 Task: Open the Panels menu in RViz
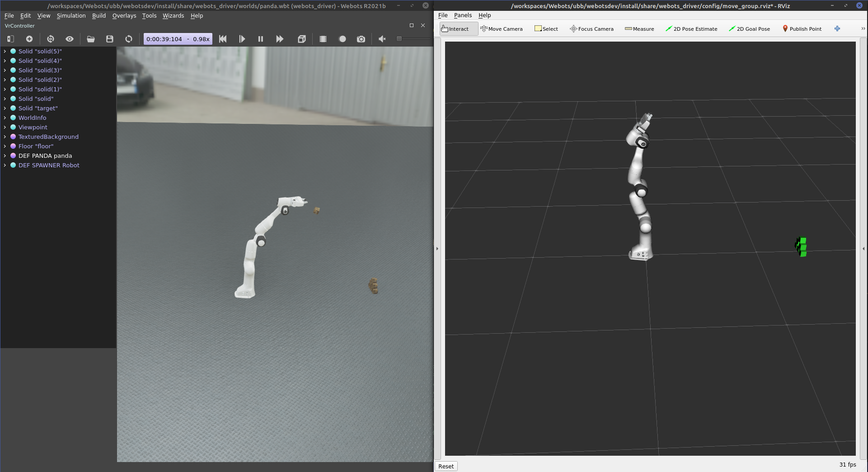pos(463,15)
